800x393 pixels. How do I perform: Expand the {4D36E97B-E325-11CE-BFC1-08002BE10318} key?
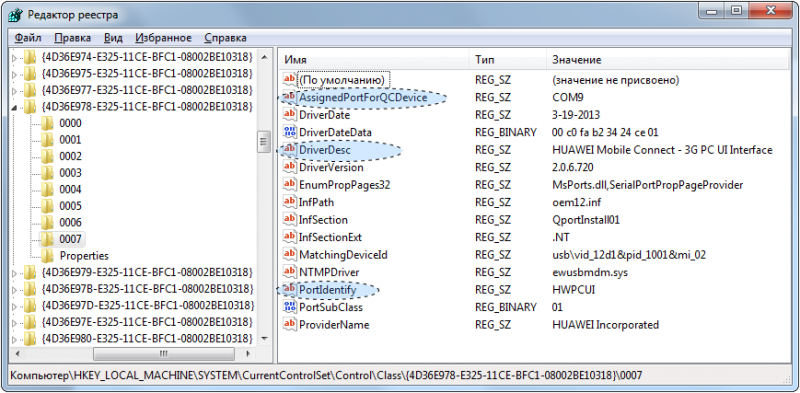[14, 289]
